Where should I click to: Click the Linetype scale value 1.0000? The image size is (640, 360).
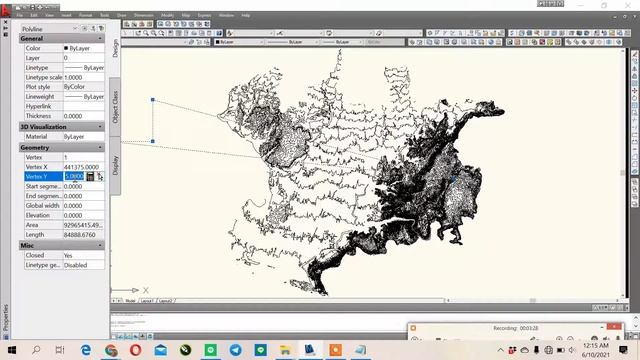73,77
